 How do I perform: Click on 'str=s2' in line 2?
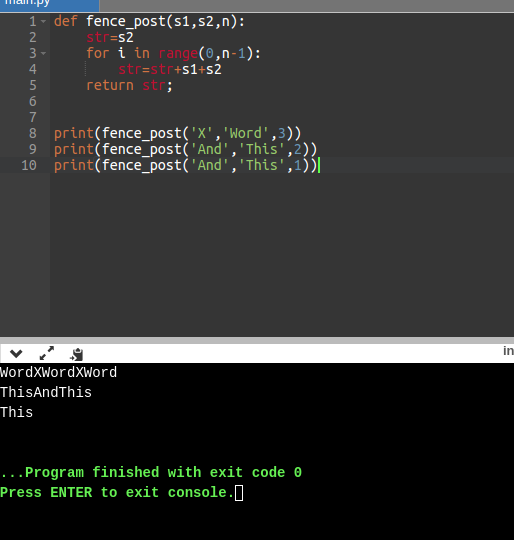(110, 37)
